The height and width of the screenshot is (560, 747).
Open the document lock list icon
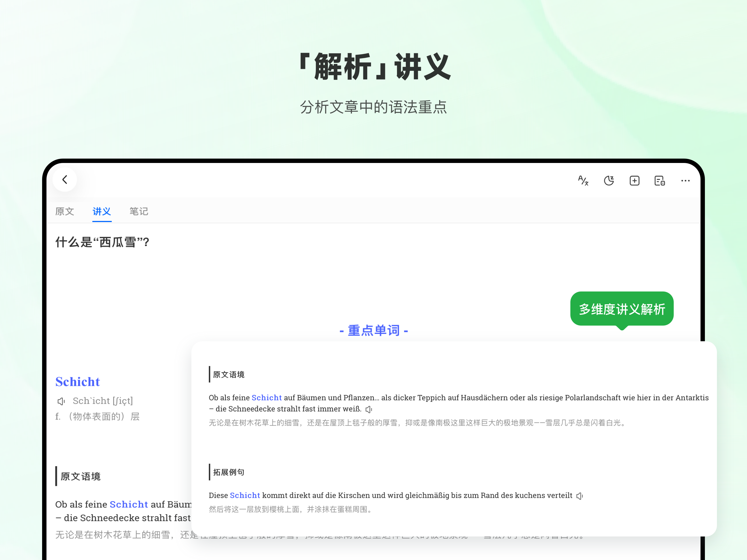(660, 181)
